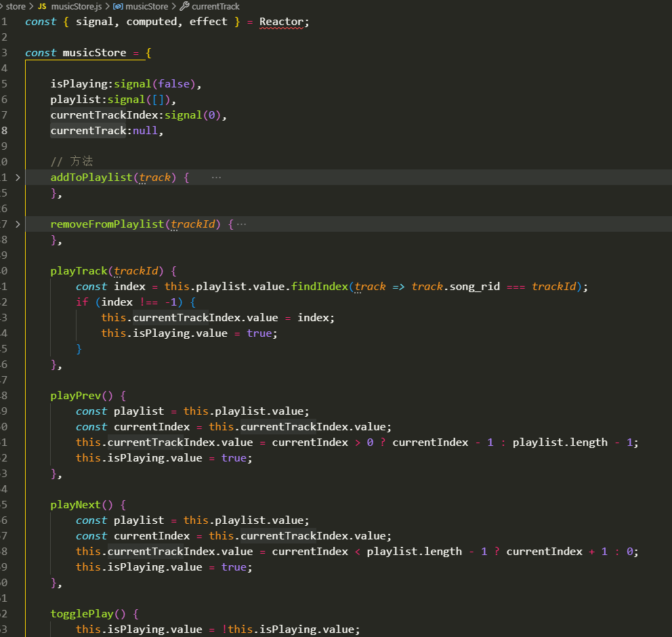
Task: Click the Reactor identifier with red squiggle
Action: (x=282, y=22)
